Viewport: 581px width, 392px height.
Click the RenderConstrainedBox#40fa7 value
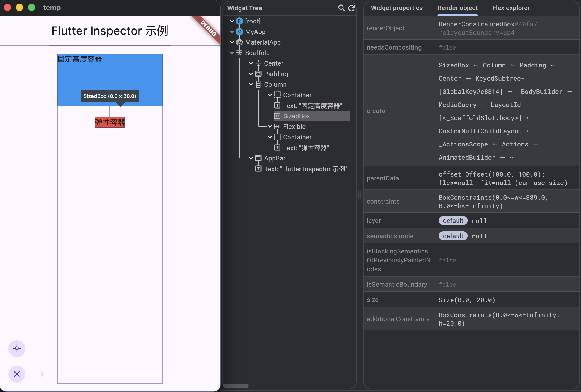coord(488,24)
